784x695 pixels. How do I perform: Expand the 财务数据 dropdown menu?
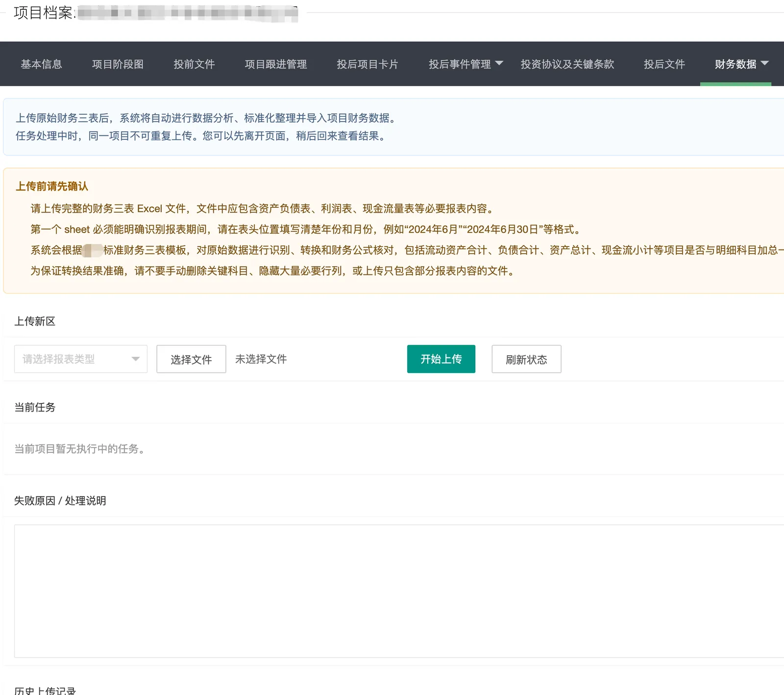coord(741,64)
